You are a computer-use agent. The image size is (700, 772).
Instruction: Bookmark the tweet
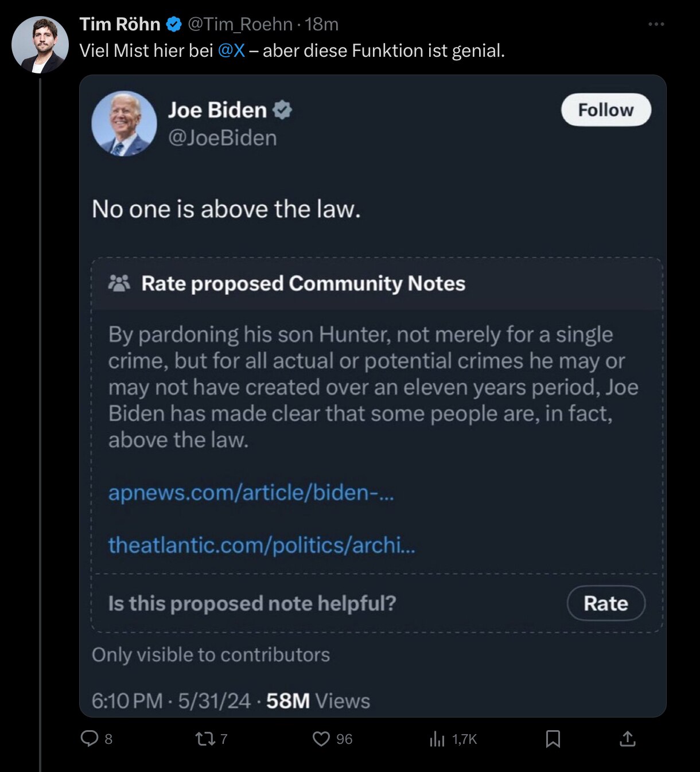[x=553, y=739]
